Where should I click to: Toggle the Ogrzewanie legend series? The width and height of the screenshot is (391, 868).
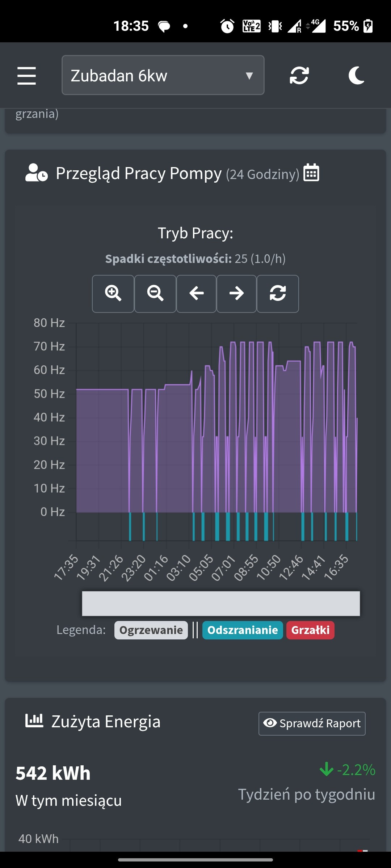(151, 630)
